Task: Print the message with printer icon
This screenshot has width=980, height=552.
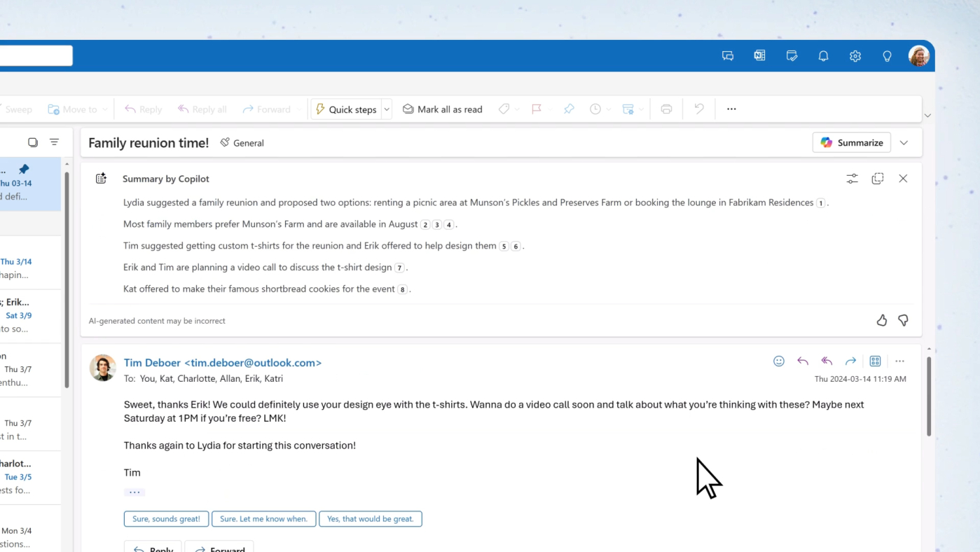Action: pyautogui.click(x=666, y=109)
